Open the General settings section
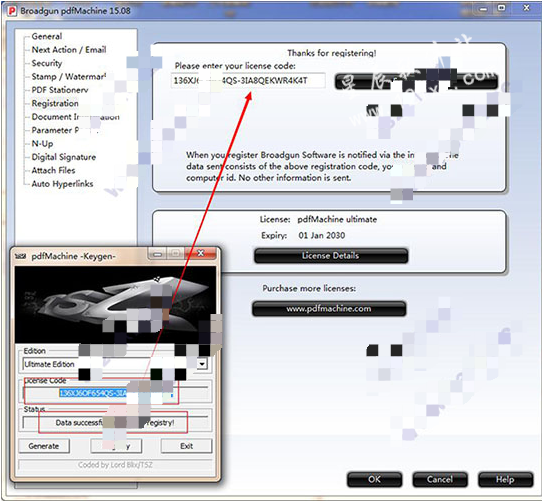542x501 pixels. [47, 36]
